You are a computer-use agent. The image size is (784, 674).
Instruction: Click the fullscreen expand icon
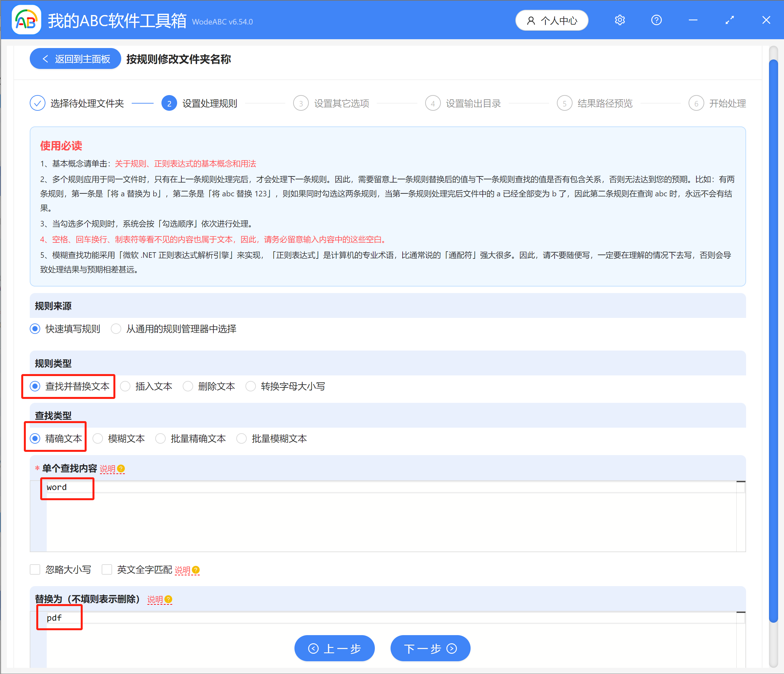(x=730, y=20)
